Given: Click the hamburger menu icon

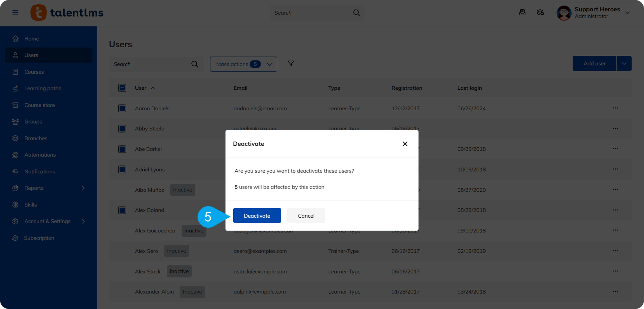Looking at the screenshot, I should coord(15,13).
